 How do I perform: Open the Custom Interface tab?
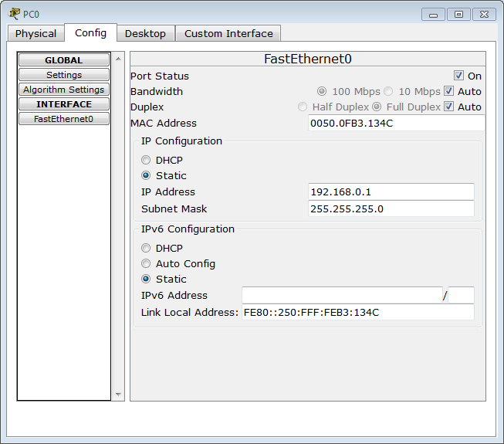pos(228,33)
